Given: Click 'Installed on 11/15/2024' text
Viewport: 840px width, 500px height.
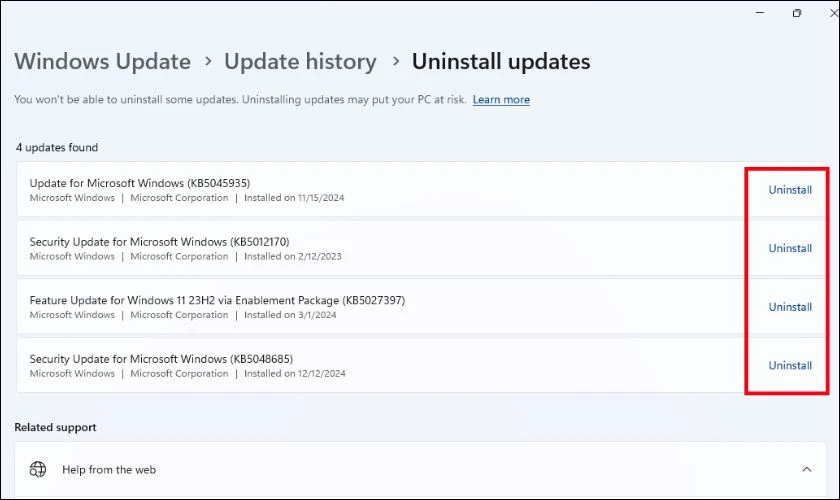Looking at the screenshot, I should [x=294, y=198].
